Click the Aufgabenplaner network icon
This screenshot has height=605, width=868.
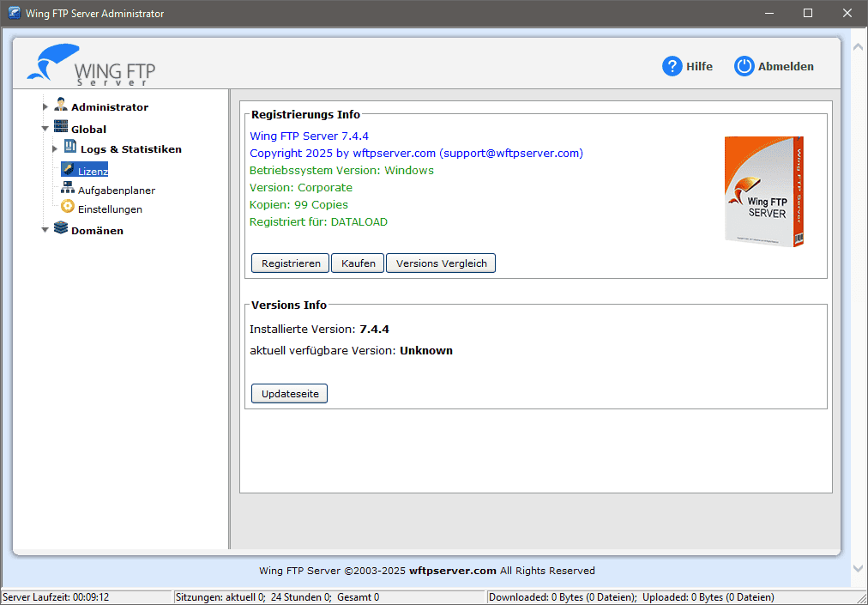(x=68, y=188)
